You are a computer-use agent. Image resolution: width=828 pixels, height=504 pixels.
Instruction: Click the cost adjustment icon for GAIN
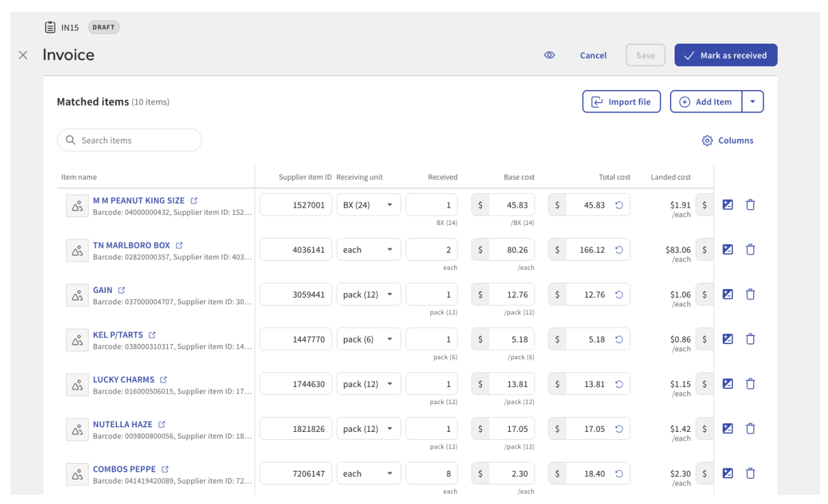727,294
